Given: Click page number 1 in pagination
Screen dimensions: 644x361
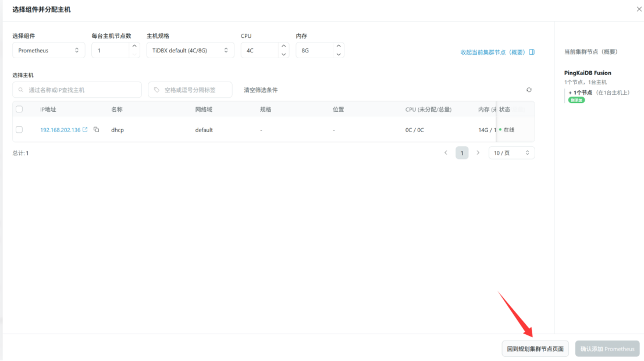Looking at the screenshot, I should click(x=462, y=153).
